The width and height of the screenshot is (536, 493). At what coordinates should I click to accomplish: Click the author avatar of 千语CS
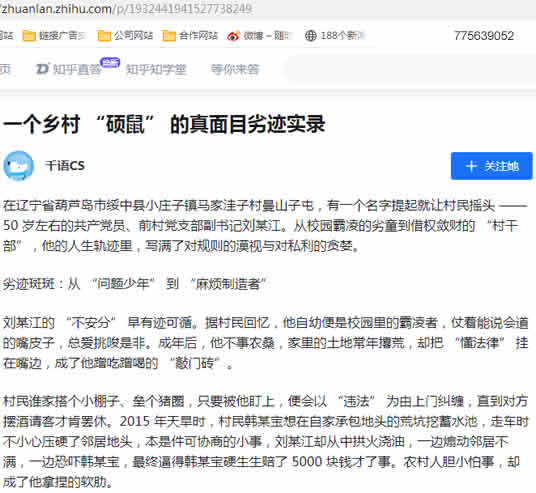coord(19,166)
